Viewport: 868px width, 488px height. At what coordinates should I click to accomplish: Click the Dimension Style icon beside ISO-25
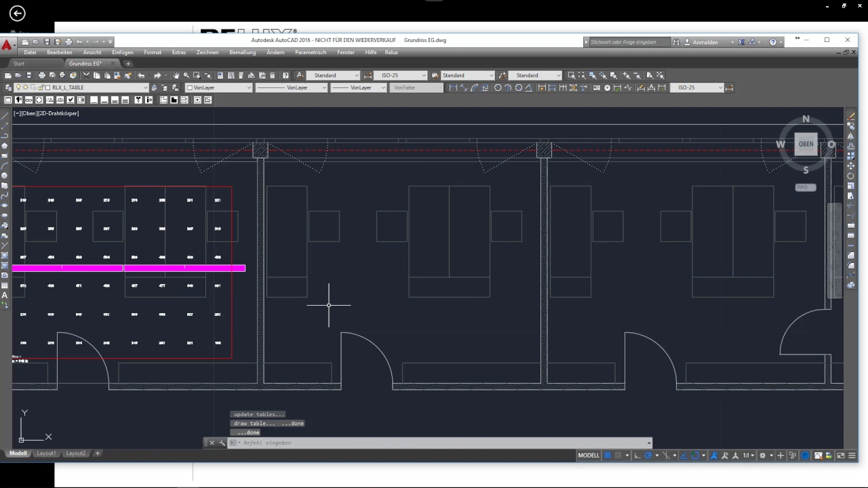pos(368,75)
